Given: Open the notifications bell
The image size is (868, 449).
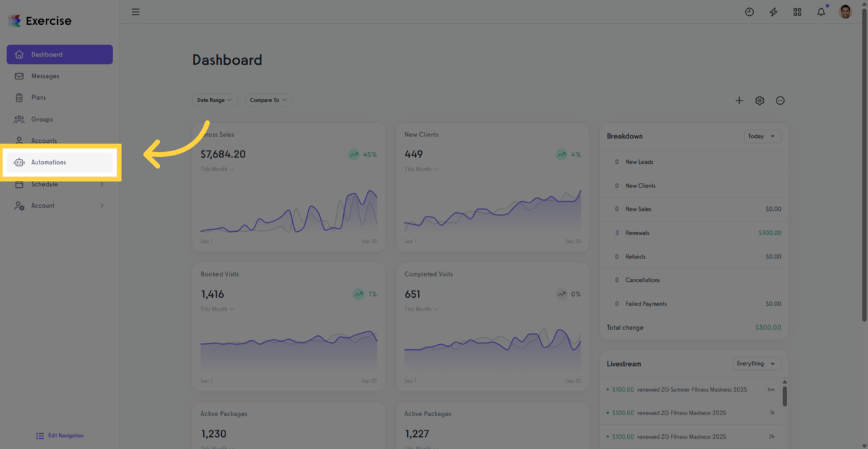Looking at the screenshot, I should point(821,12).
